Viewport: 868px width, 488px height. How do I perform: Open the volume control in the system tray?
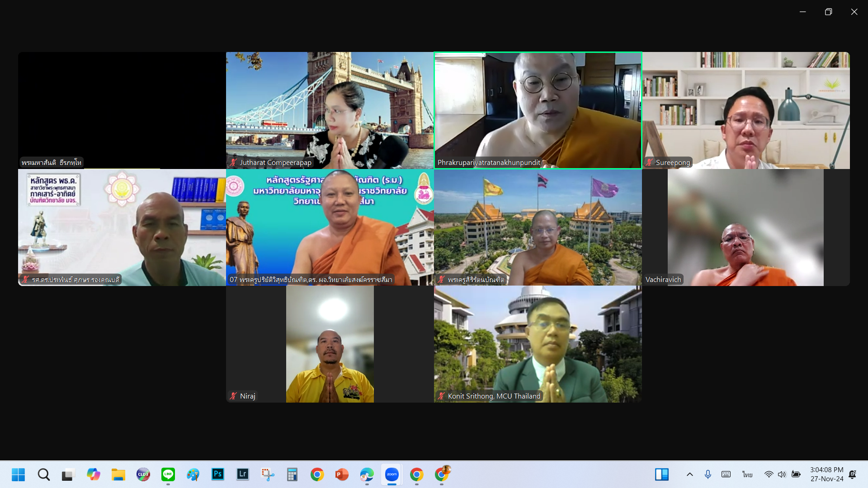point(782,474)
